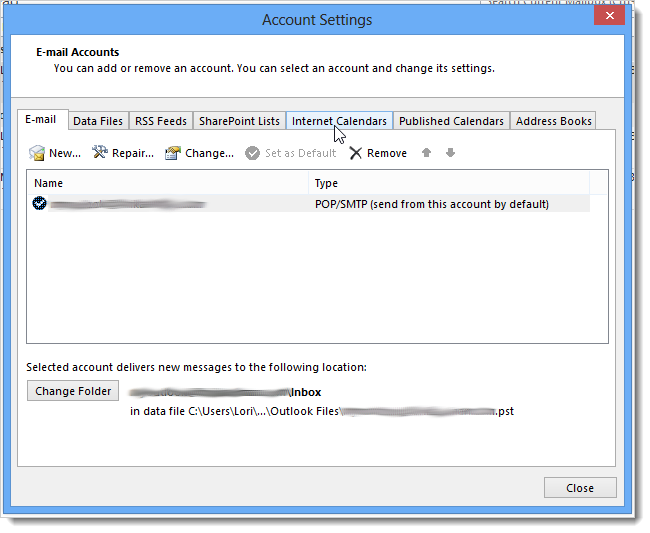Screen dimensions: 650x533
Task: Click the data file path text
Action: tap(322, 411)
